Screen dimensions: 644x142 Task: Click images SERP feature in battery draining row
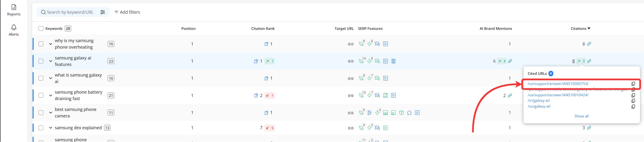[385, 96]
